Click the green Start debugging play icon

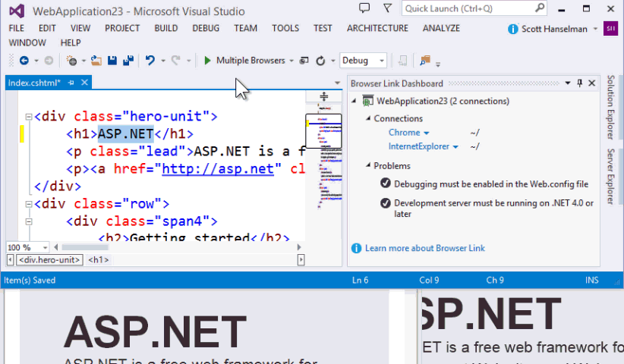(207, 61)
